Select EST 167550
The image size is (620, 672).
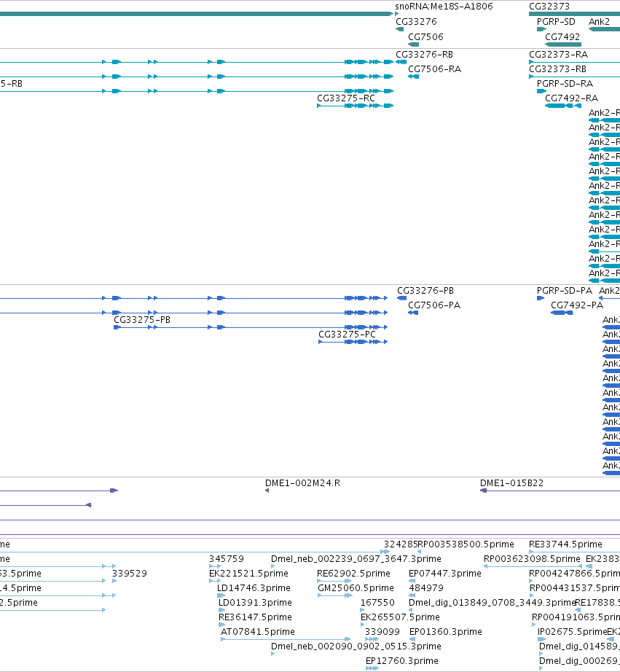377,603
